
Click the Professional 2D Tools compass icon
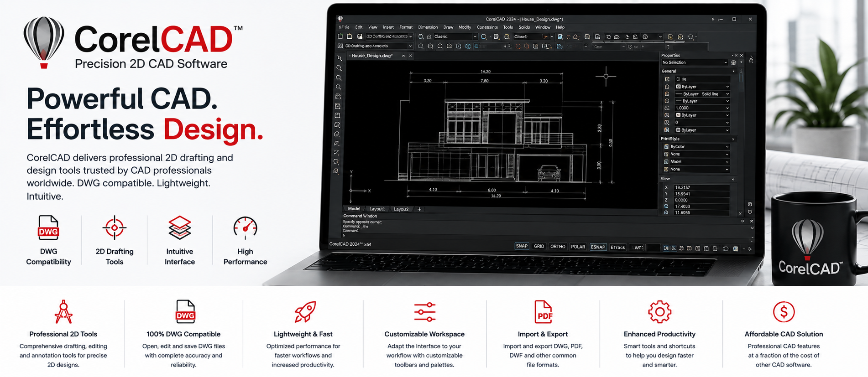click(63, 312)
